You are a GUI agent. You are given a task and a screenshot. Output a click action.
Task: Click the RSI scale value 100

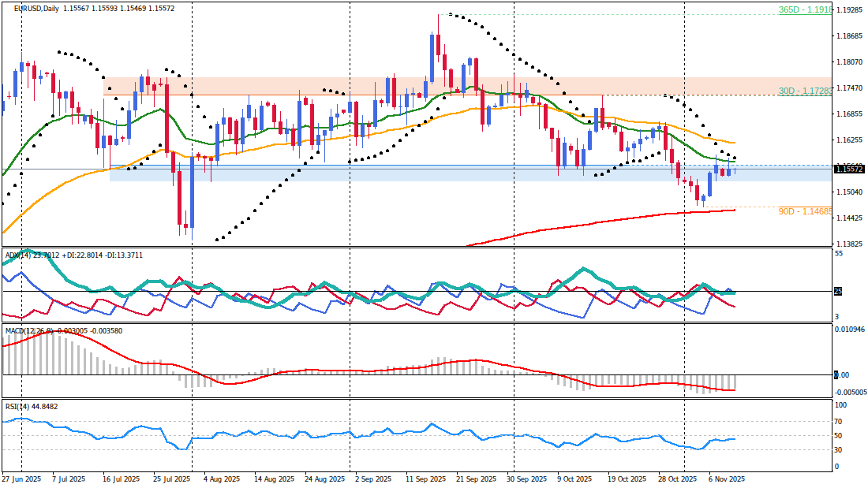pos(841,405)
